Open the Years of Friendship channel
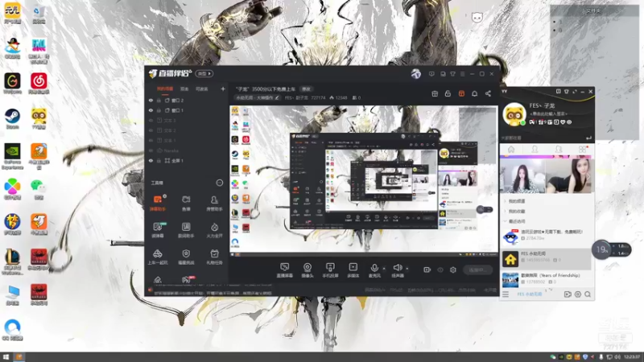 (546, 279)
